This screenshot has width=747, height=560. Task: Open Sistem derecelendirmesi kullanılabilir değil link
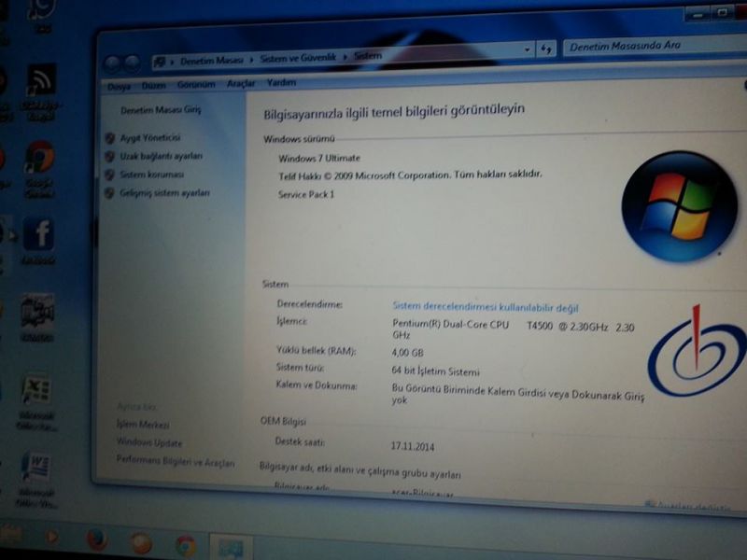click(485, 307)
